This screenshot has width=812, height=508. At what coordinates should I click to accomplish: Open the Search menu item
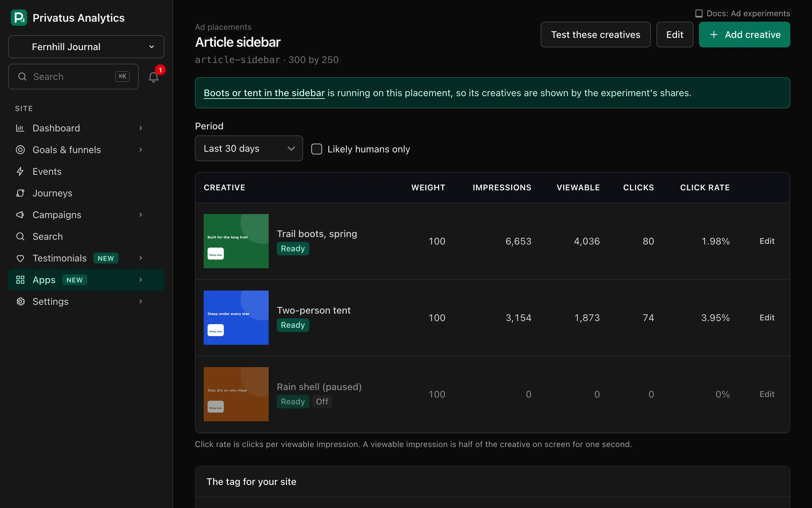[86, 236]
